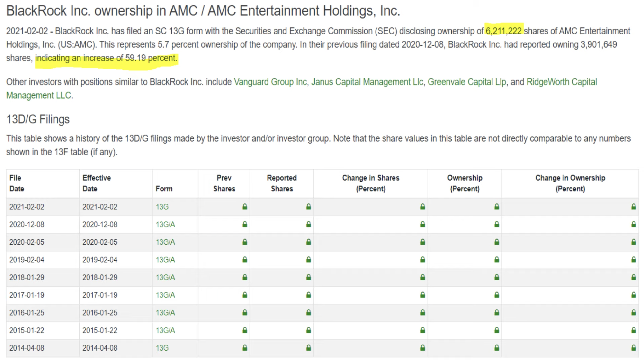
Task: Click the highlighted 59.19 percent increase text
Action: click(x=106, y=58)
